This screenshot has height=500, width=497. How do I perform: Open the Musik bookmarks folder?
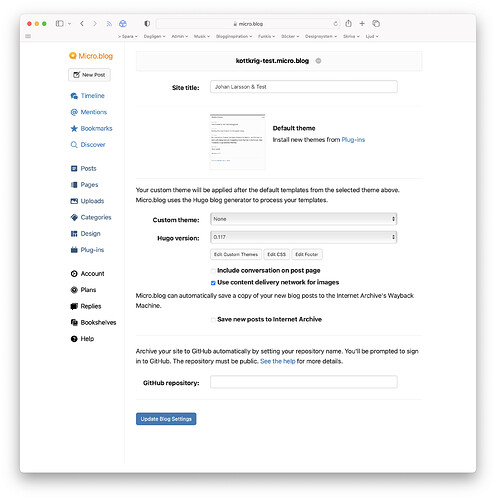[202, 36]
